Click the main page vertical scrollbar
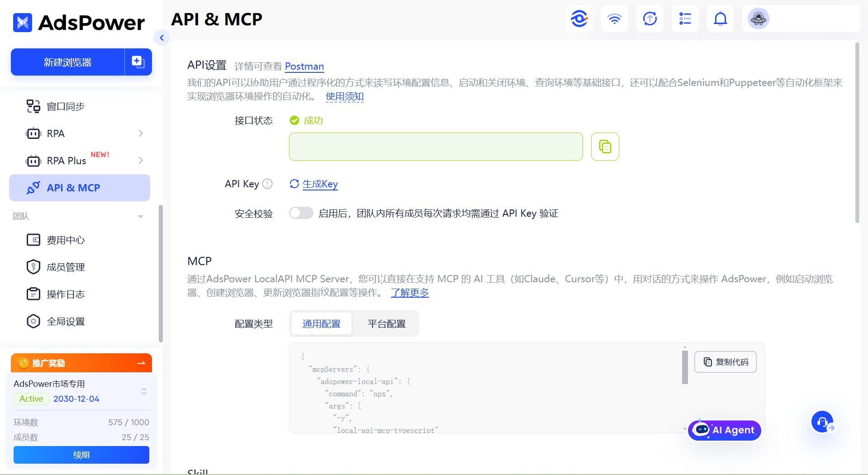This screenshot has width=868, height=475. pos(857,133)
